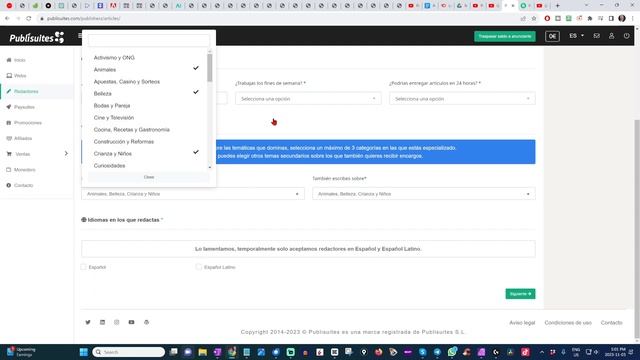Click the Proyectos rocket icon
Image resolution: width=640 pixels, height=360 pixels.
click(9, 107)
